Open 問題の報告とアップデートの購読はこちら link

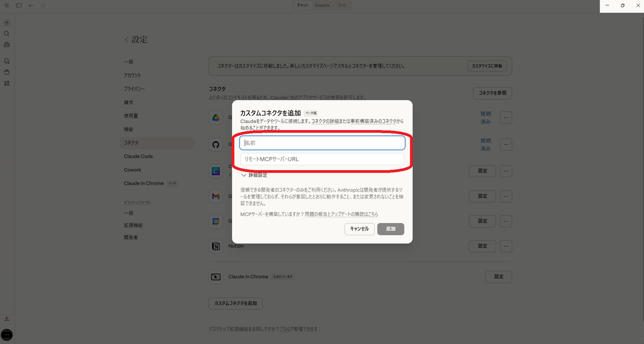342,214
